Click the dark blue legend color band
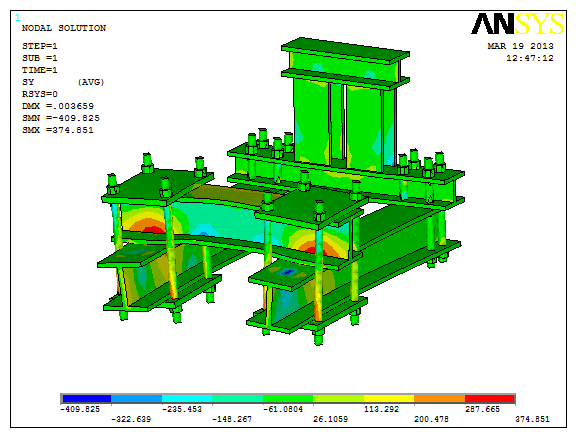The height and width of the screenshot is (438, 584). click(x=87, y=399)
